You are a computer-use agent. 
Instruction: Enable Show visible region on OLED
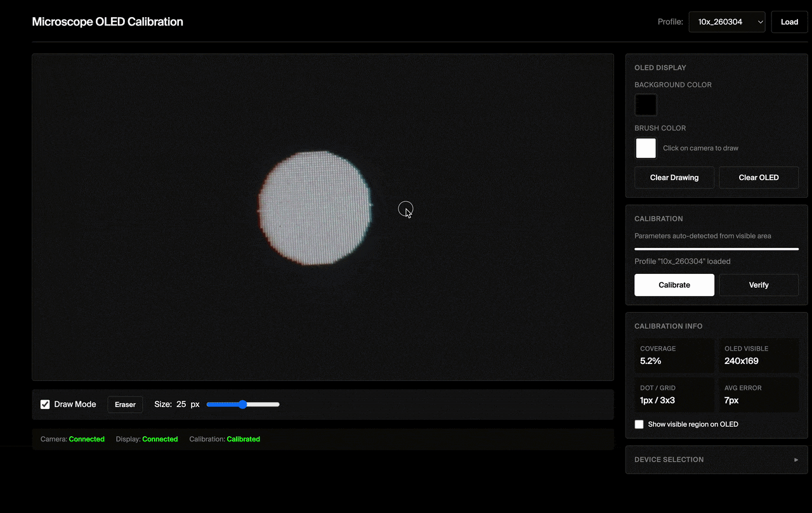coord(639,424)
